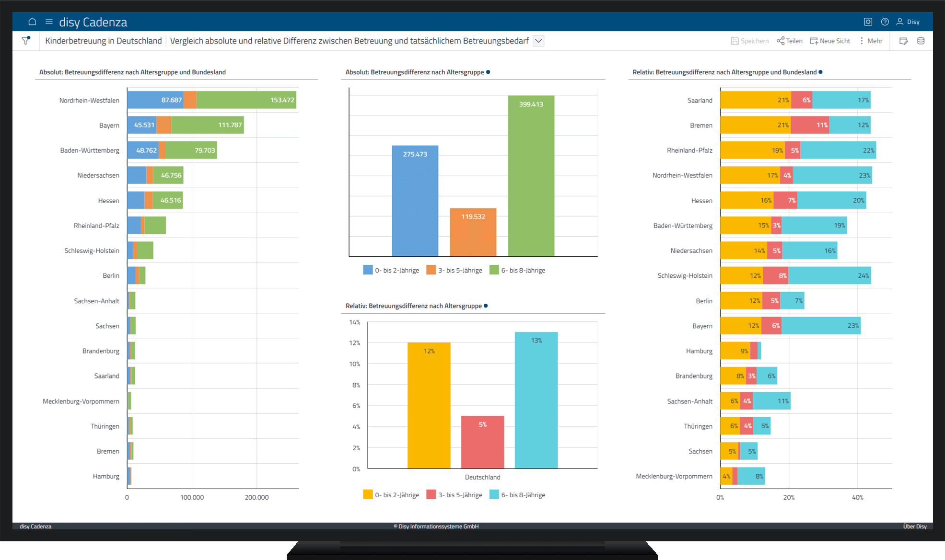The image size is (945, 560).
Task: Toggle 3- bis 5-Jährige orange legend entry
Action: point(455,270)
